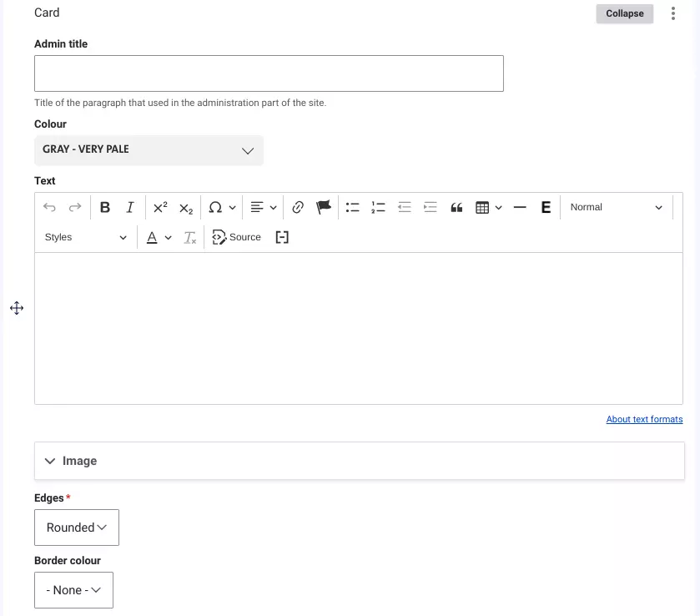The height and width of the screenshot is (616, 700).
Task: Insert a link in the editor
Action: coord(298,207)
